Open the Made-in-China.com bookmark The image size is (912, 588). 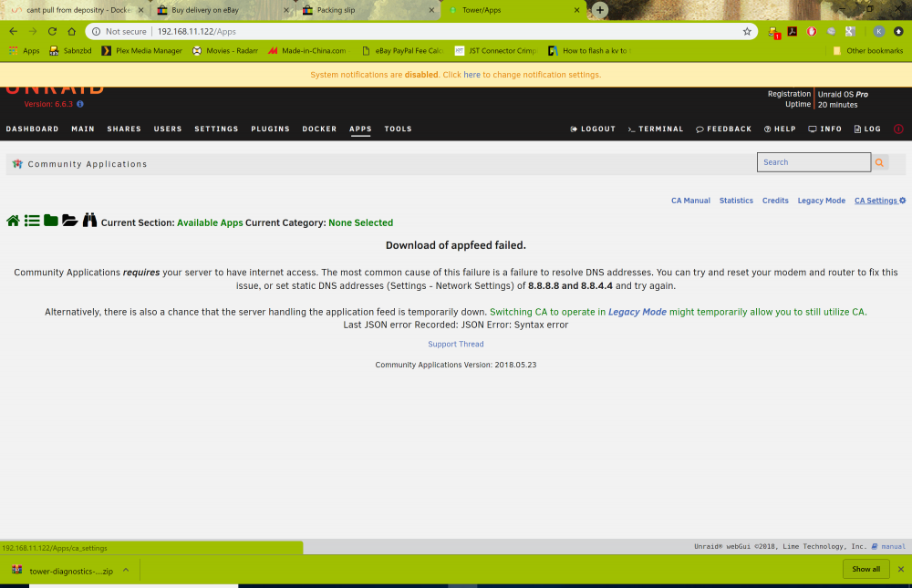tap(307, 51)
